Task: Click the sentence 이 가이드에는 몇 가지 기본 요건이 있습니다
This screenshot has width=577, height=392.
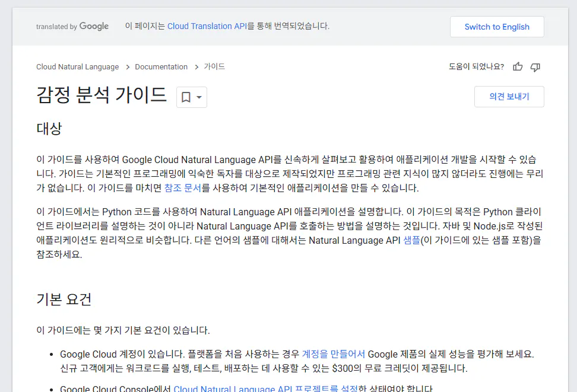Action: pos(123,330)
